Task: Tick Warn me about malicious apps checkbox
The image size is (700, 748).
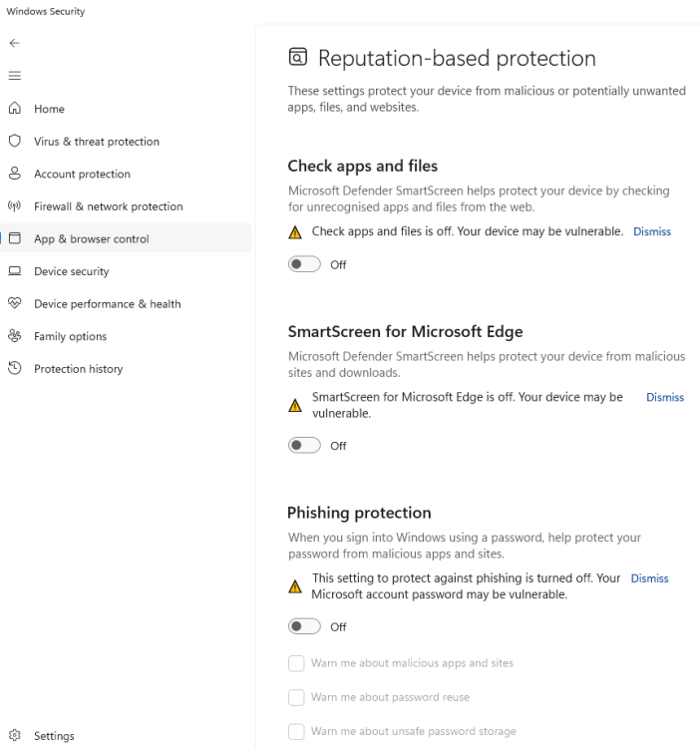Action: (295, 663)
